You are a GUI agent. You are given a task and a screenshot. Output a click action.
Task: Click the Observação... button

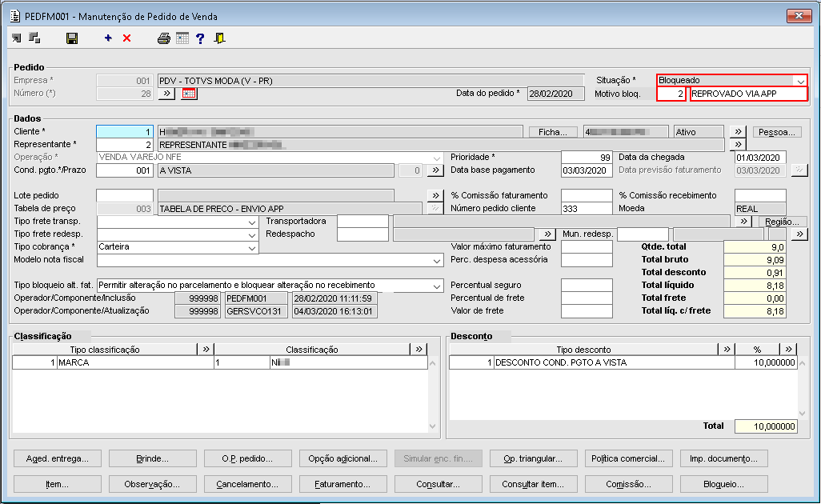point(152,484)
